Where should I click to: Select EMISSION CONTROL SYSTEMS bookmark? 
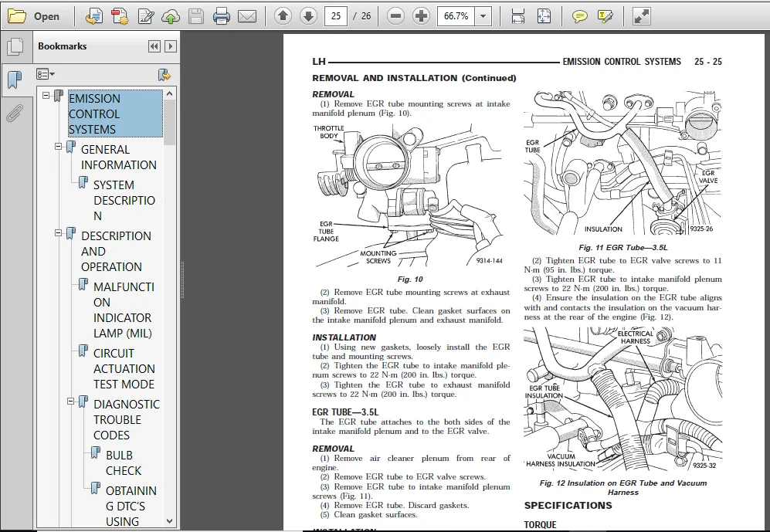tap(115, 114)
